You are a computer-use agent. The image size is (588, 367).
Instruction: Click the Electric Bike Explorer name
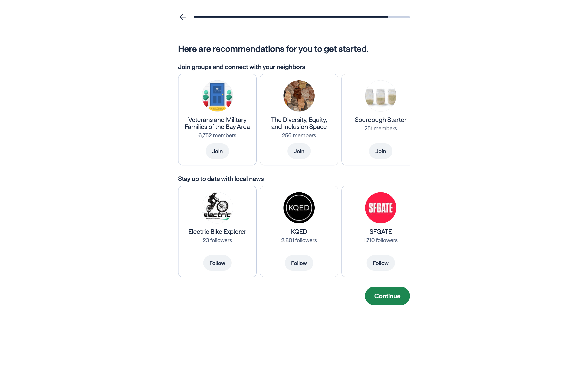point(217,231)
